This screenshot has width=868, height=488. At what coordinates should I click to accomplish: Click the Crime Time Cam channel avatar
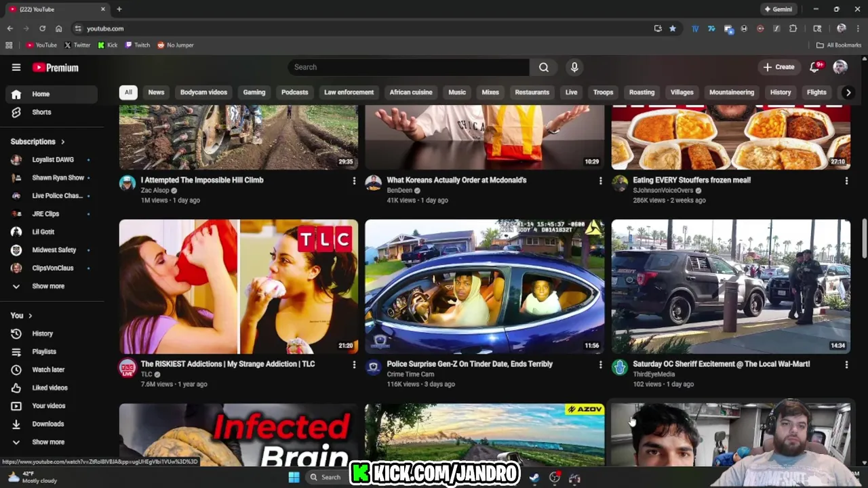pos(374,367)
